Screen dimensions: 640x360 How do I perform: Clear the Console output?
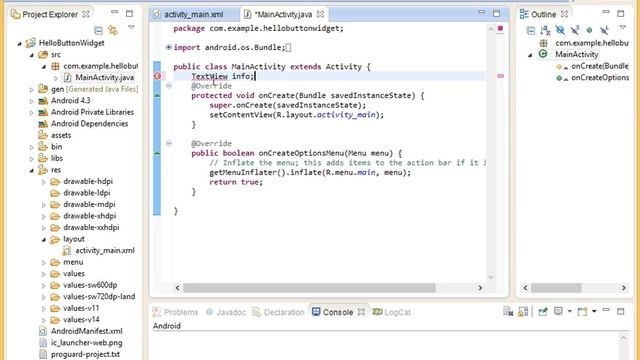point(508,312)
